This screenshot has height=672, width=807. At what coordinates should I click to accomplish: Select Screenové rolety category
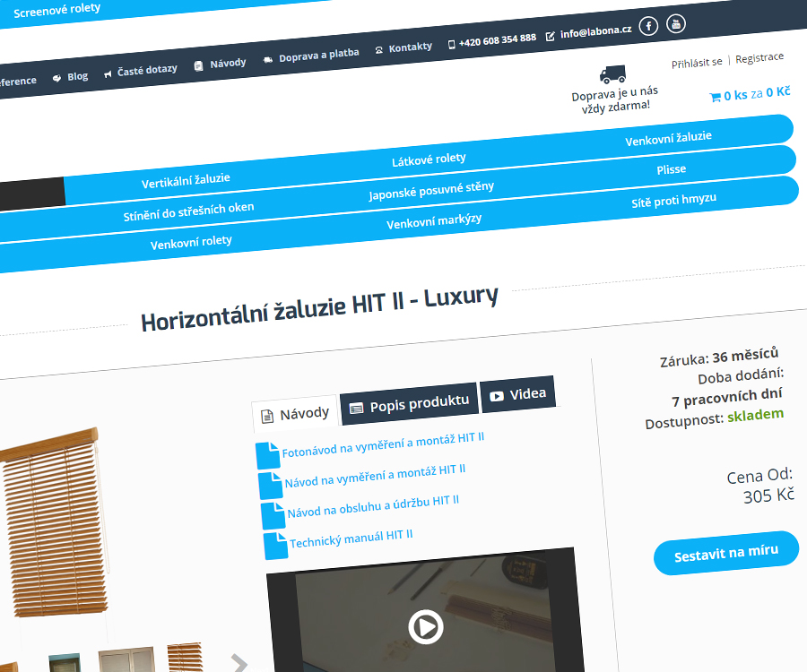pyautogui.click(x=56, y=10)
